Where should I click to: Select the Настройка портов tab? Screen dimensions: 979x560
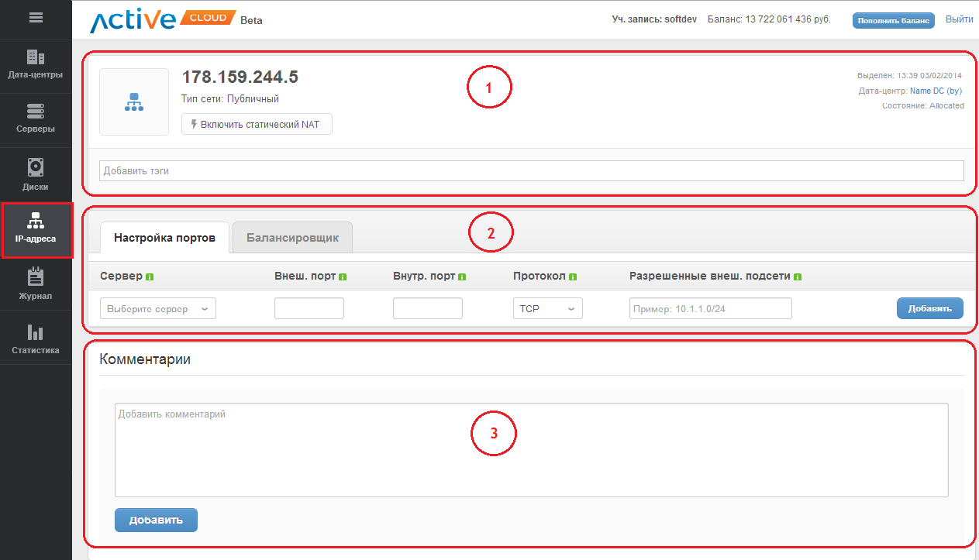click(x=164, y=238)
